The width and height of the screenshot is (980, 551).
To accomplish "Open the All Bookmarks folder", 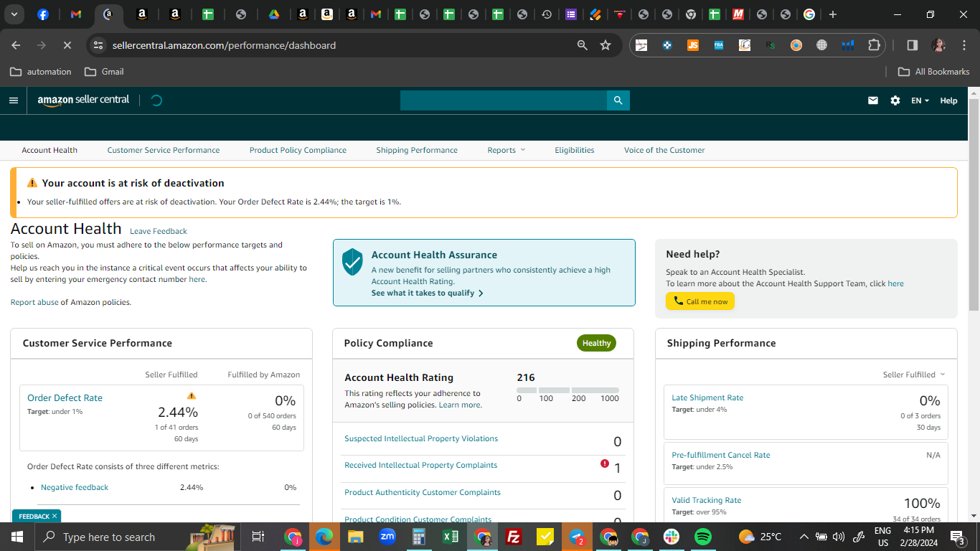I will pyautogui.click(x=934, y=72).
